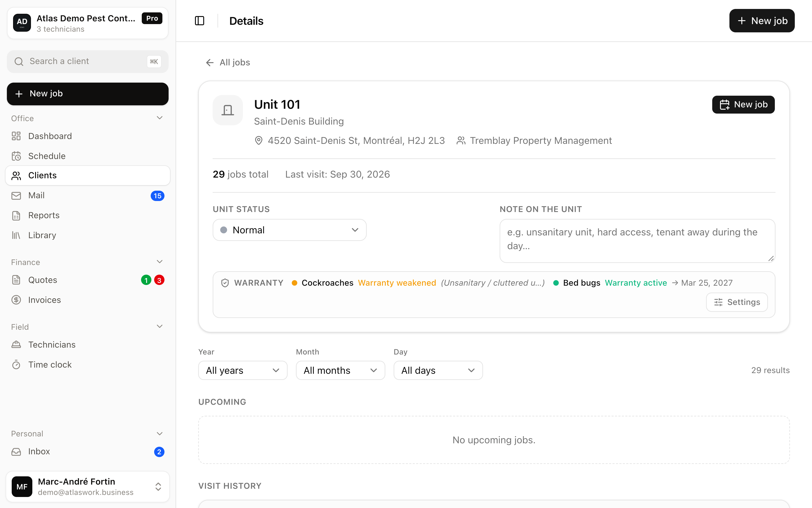
Task: Click the search magnifier icon
Action: (19, 61)
